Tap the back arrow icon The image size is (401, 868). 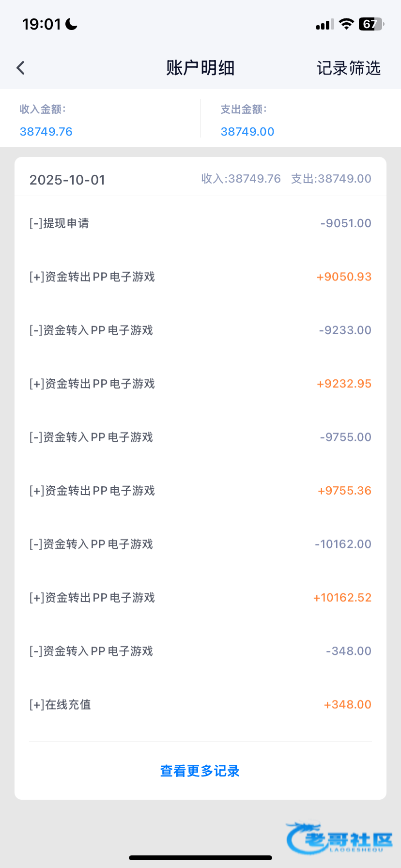pos(21,68)
